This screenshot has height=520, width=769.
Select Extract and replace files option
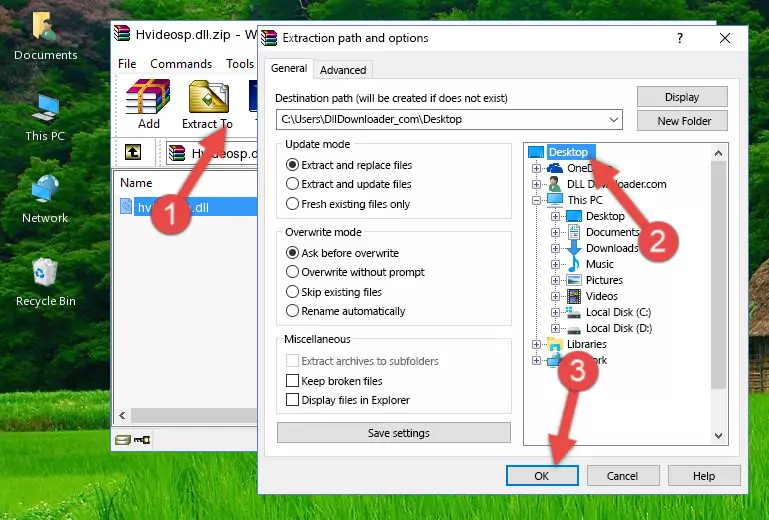(x=292, y=165)
